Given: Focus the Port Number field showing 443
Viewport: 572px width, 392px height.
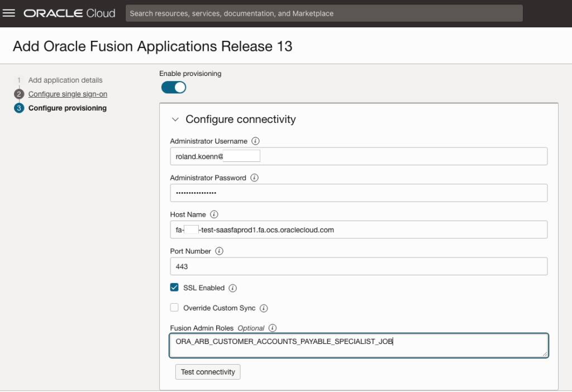Looking at the screenshot, I should coord(359,266).
